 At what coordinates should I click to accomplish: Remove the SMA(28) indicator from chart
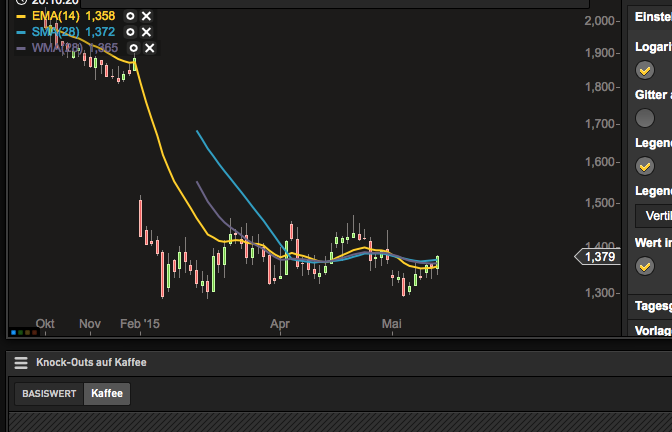coord(146,32)
